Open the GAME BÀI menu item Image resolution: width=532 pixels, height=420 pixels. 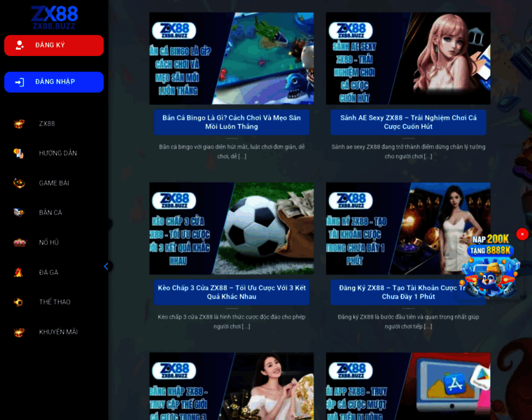click(54, 183)
